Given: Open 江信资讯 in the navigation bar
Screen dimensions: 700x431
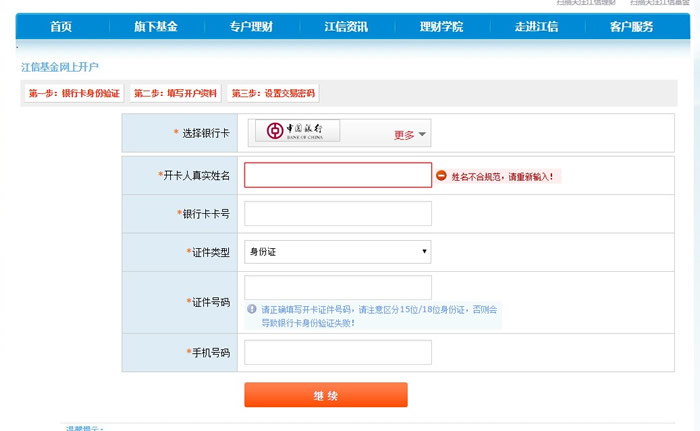Looking at the screenshot, I should tap(346, 27).
